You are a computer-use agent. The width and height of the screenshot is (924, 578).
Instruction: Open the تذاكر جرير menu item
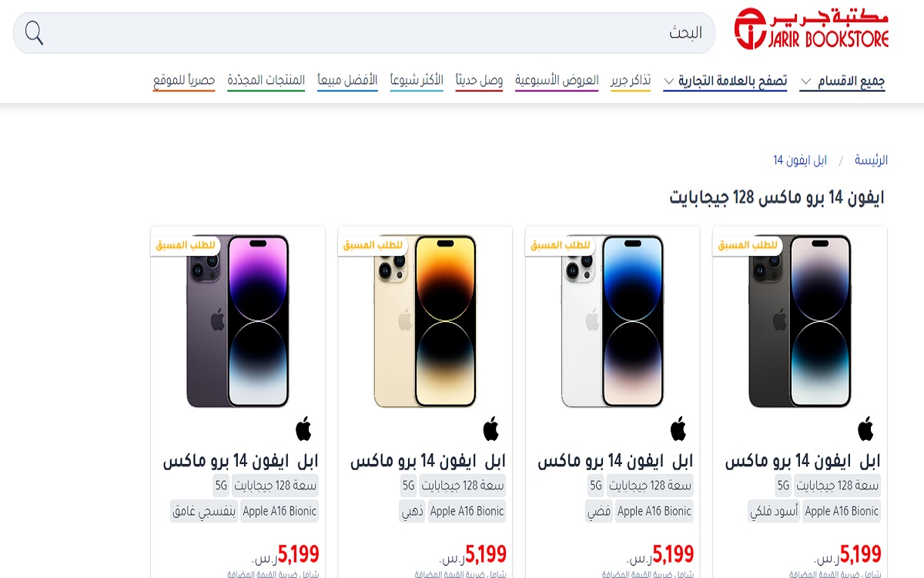coord(631,81)
